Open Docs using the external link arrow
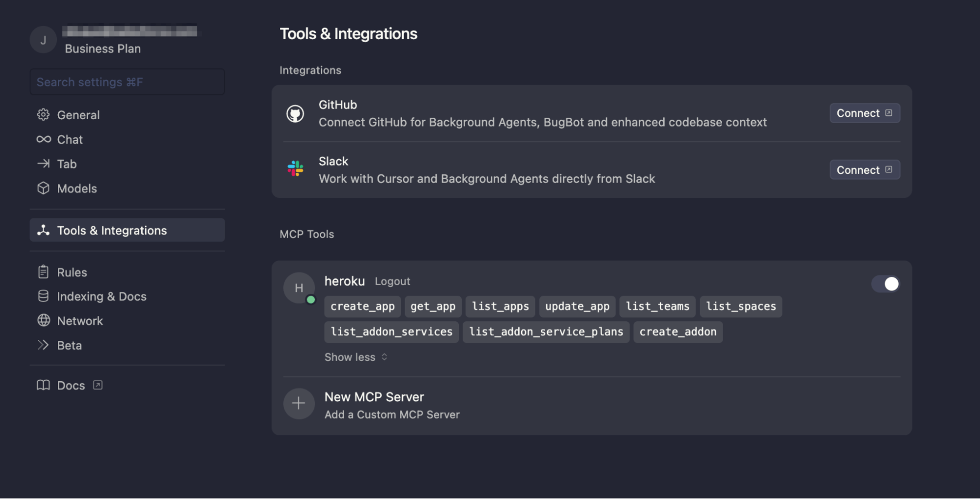The width and height of the screenshot is (980, 499). click(x=99, y=385)
